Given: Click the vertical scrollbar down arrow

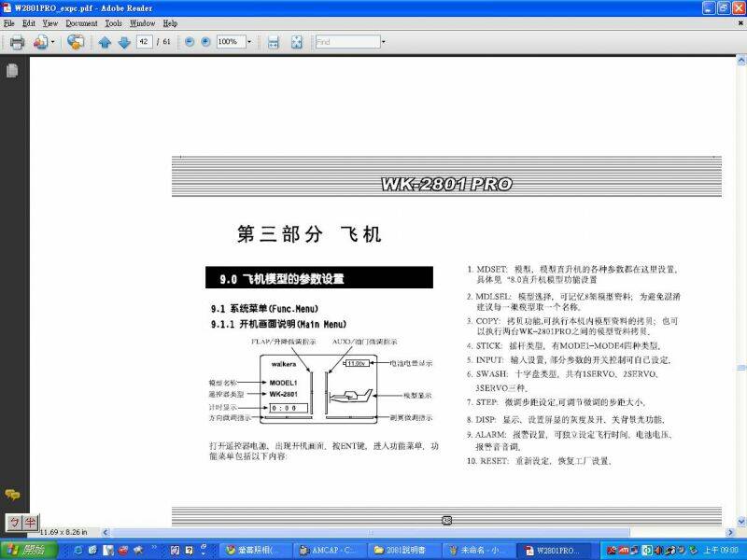Looking at the screenshot, I should pyautogui.click(x=741, y=521).
